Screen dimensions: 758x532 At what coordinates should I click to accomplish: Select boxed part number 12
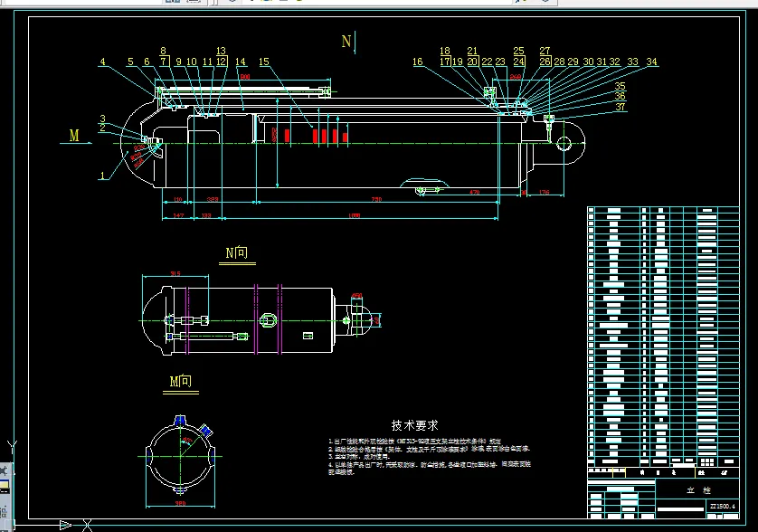click(x=222, y=62)
